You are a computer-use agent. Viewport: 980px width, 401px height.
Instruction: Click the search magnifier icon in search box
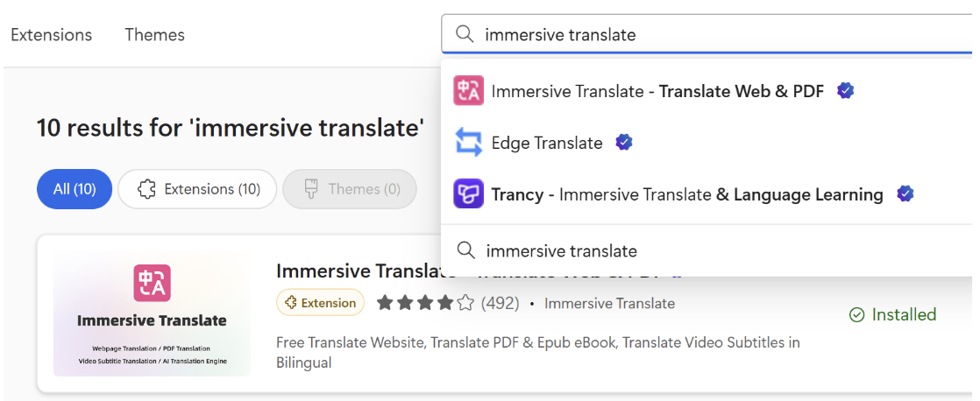click(464, 35)
